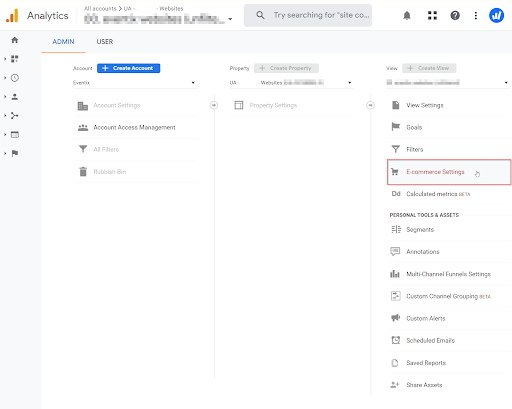This screenshot has height=409, width=512.
Task: Open E-commerce Settings
Action: point(449,172)
